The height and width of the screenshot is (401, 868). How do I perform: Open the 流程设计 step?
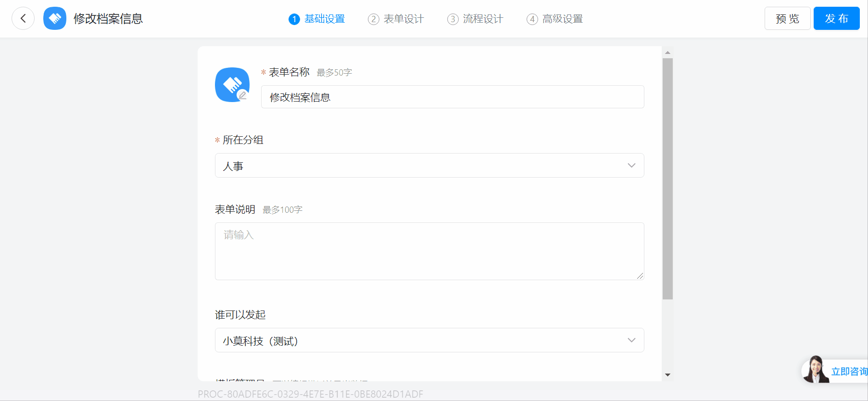[x=476, y=19]
